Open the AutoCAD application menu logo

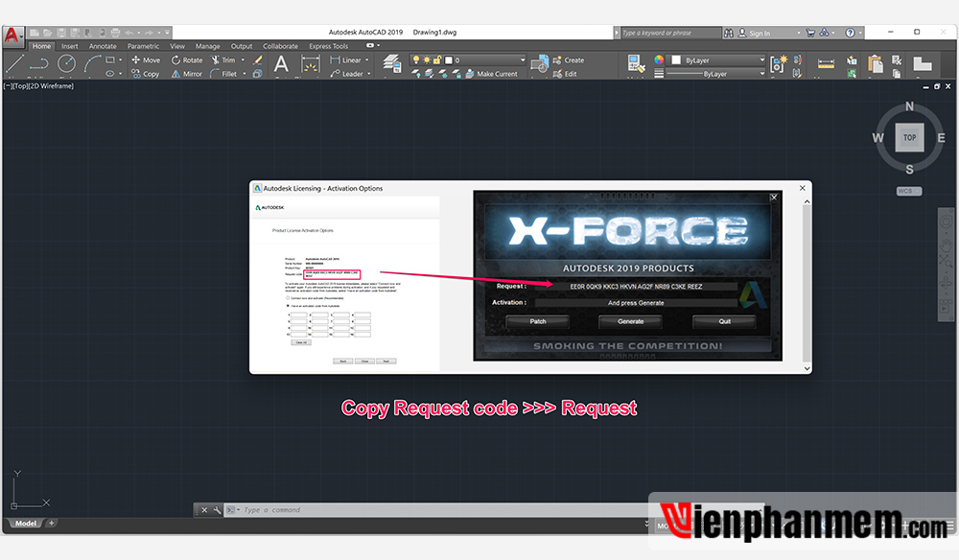(12, 35)
